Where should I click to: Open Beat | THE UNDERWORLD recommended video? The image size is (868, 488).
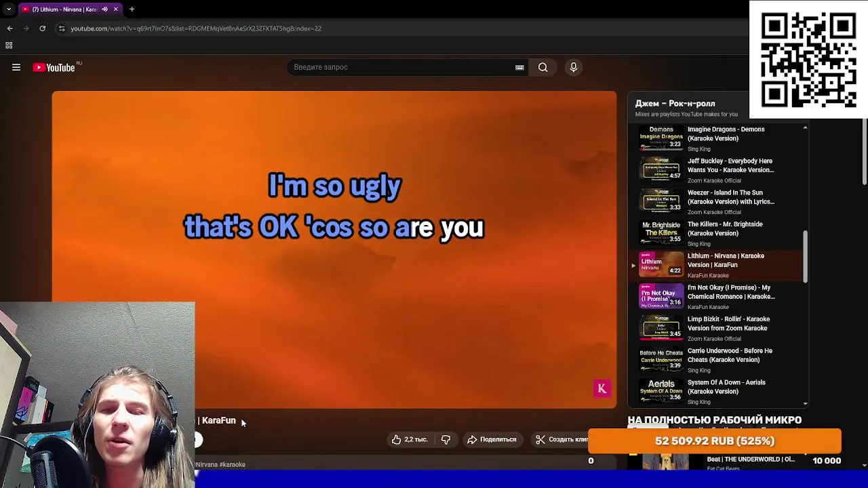pos(751,459)
